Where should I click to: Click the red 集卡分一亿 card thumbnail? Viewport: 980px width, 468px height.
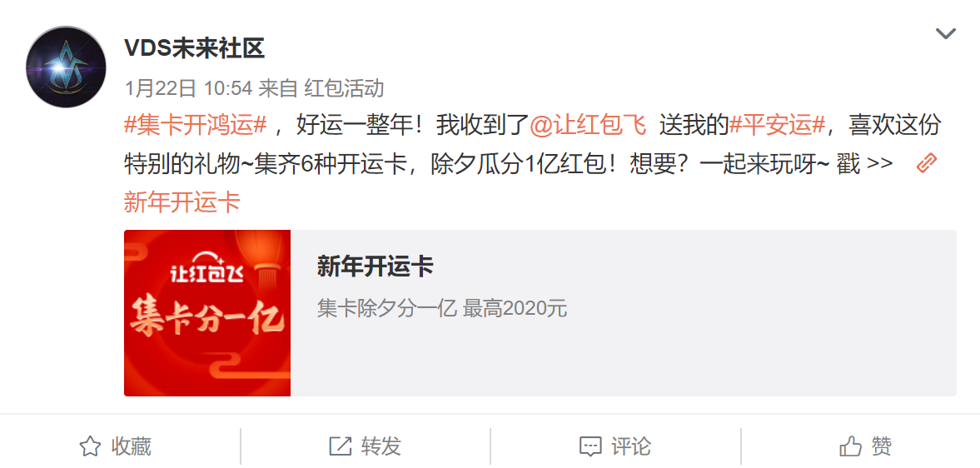pos(207,313)
